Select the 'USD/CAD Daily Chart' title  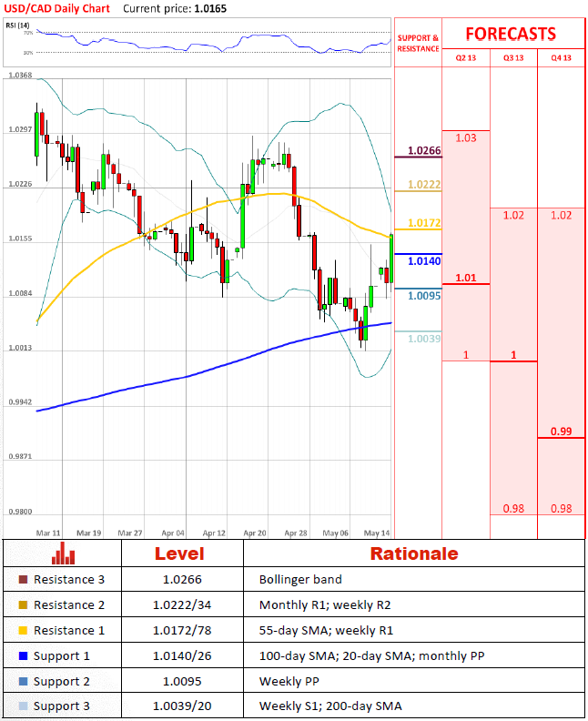[x=57, y=9]
